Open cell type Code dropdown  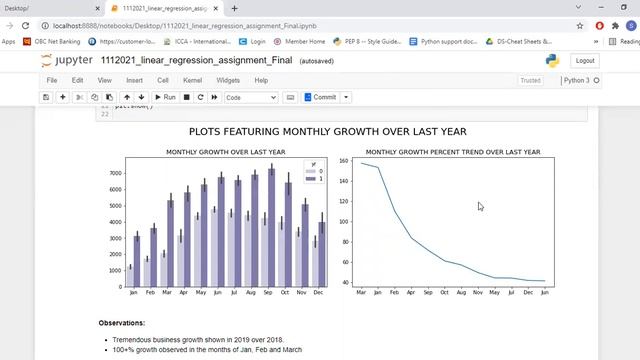tap(251, 98)
